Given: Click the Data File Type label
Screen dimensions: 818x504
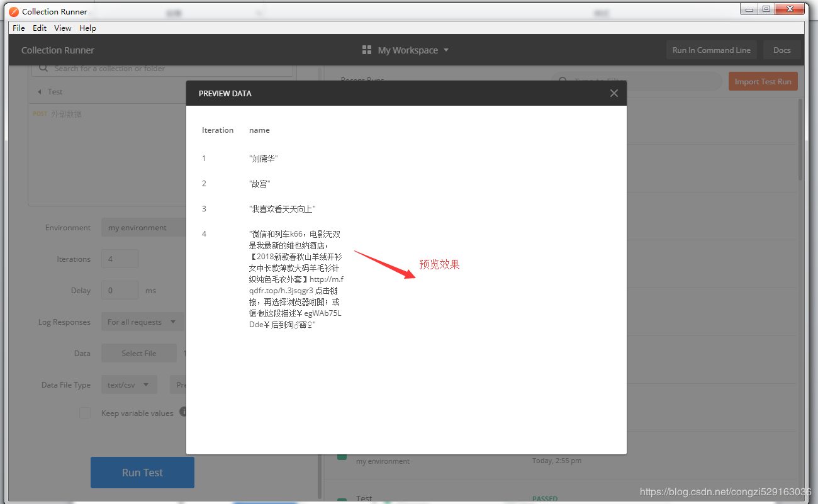Looking at the screenshot, I should point(66,385).
